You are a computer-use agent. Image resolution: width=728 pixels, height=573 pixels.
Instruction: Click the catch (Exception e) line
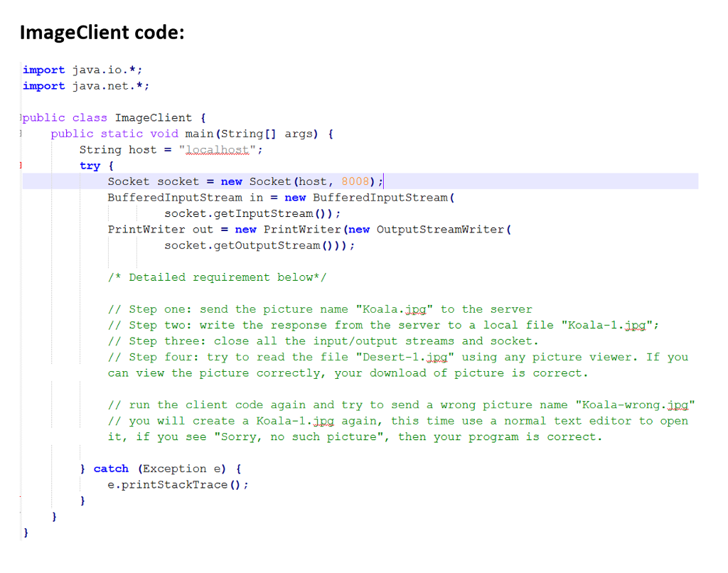(x=164, y=468)
